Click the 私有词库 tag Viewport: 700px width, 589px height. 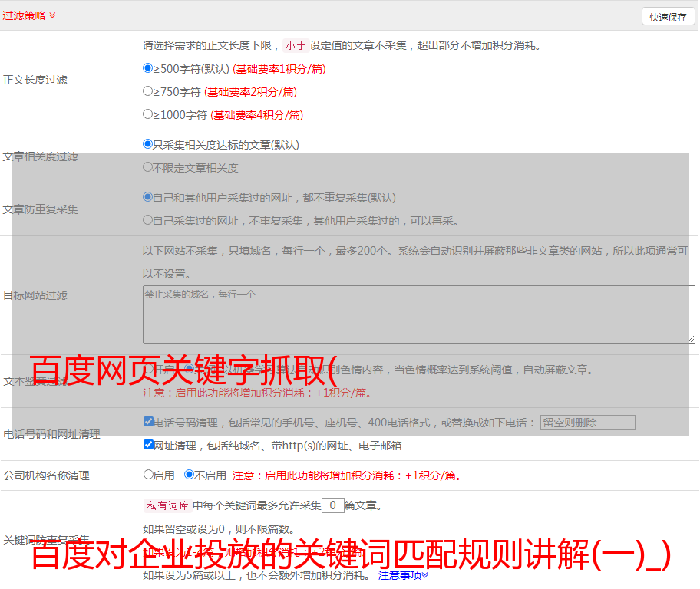pos(168,505)
